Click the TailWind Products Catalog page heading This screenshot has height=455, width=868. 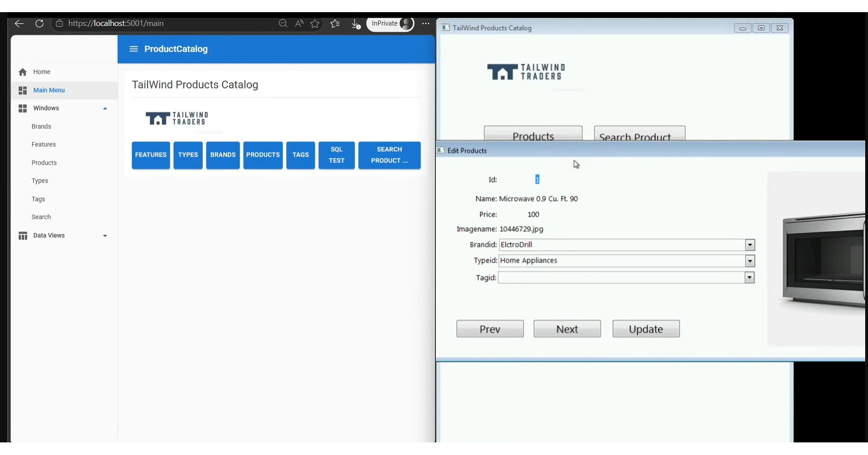coord(195,84)
